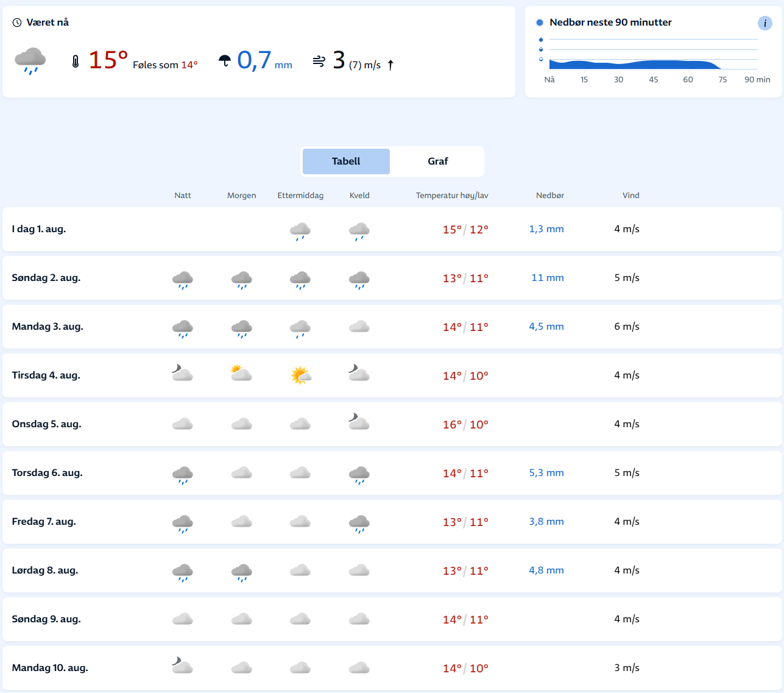Click the 1,3 mm precipitation for I dag

tap(546, 229)
